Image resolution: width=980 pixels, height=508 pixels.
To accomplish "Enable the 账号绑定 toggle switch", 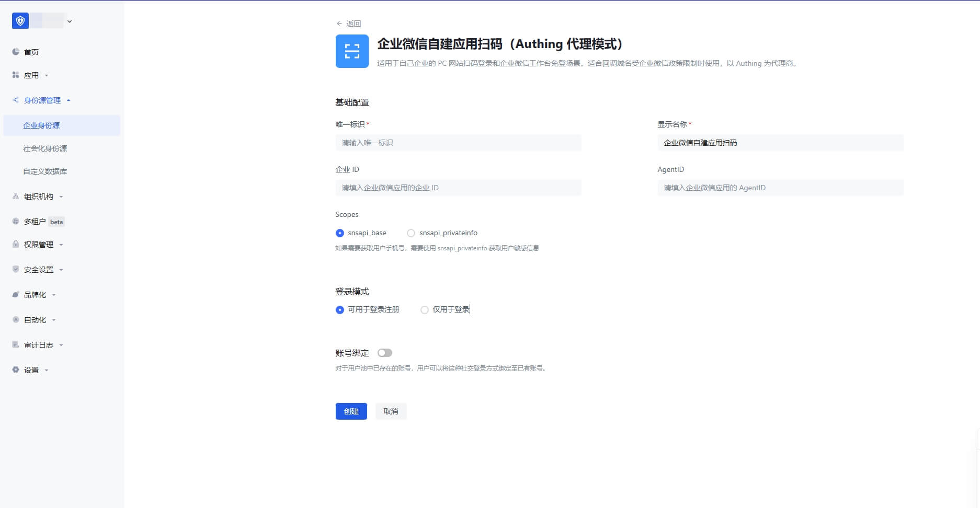I will coord(385,353).
